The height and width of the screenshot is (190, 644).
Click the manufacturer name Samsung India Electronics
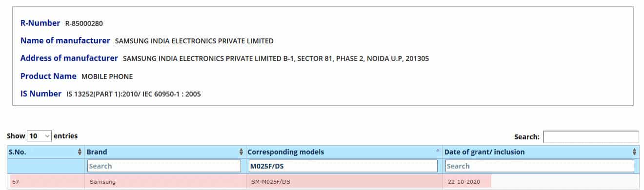click(x=194, y=41)
